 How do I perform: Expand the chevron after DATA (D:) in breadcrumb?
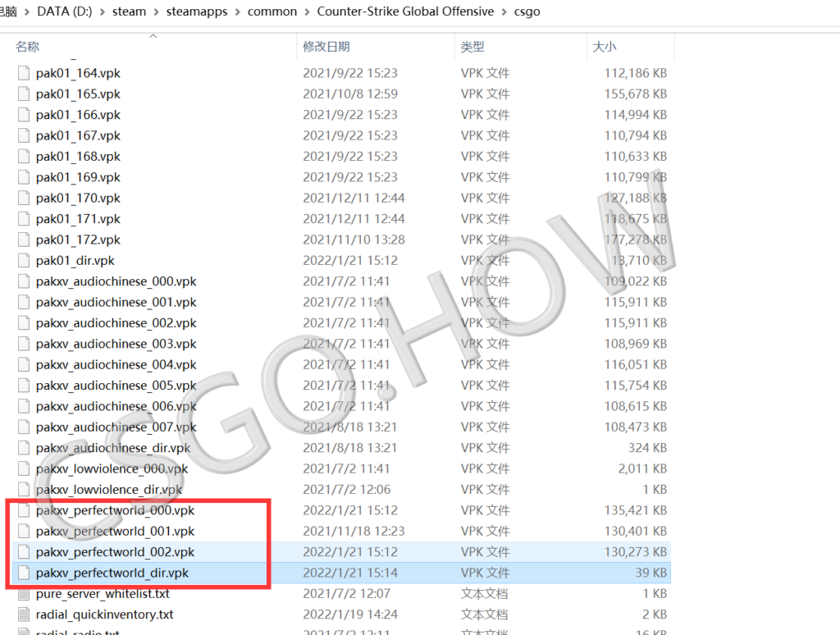click(x=103, y=11)
